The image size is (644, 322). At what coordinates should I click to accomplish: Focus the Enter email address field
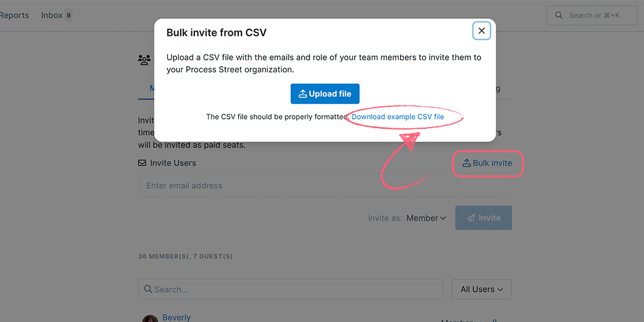(325, 186)
